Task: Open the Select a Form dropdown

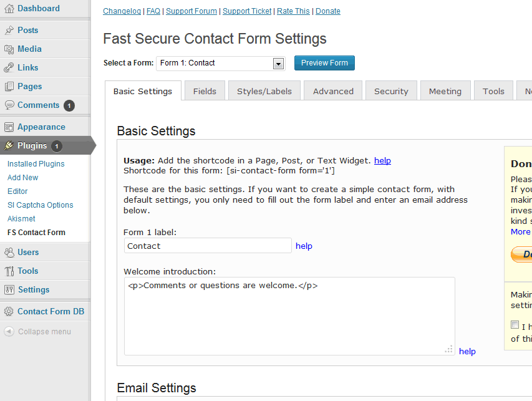Action: point(220,63)
